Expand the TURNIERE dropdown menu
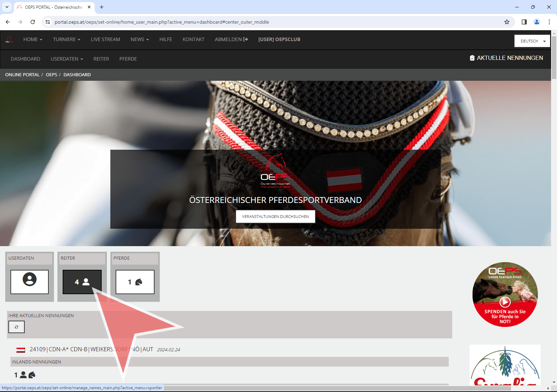Image resolution: width=557 pixels, height=392 pixels. click(x=66, y=39)
